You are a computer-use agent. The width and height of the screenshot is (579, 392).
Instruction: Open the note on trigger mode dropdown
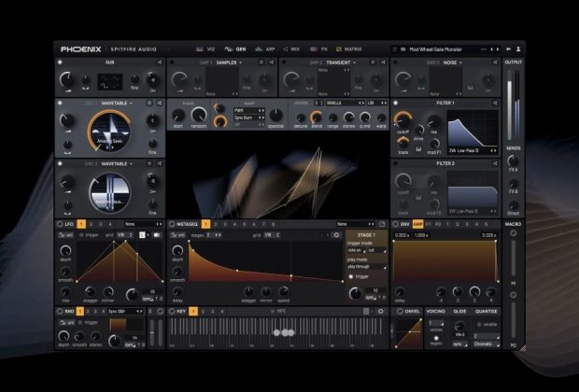point(356,250)
